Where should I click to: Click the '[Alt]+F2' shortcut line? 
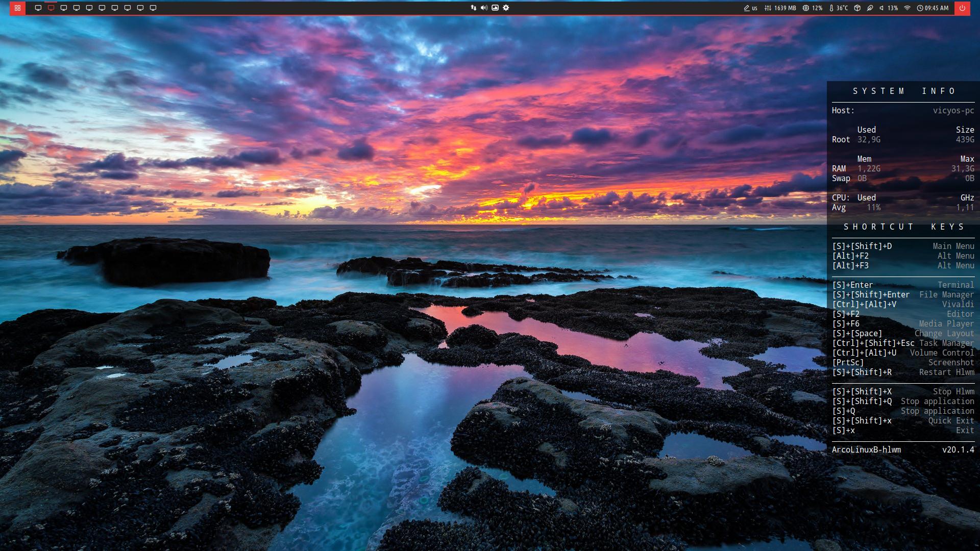(x=903, y=256)
